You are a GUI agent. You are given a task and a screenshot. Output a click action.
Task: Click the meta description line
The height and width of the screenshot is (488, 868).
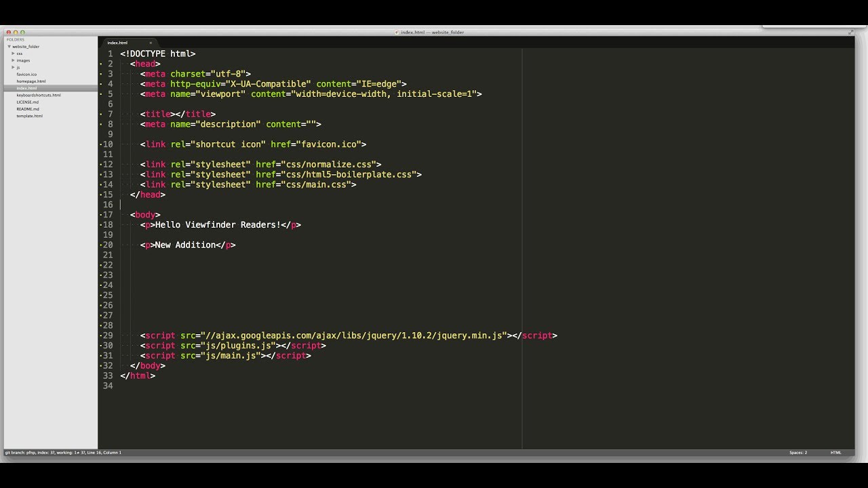point(231,124)
